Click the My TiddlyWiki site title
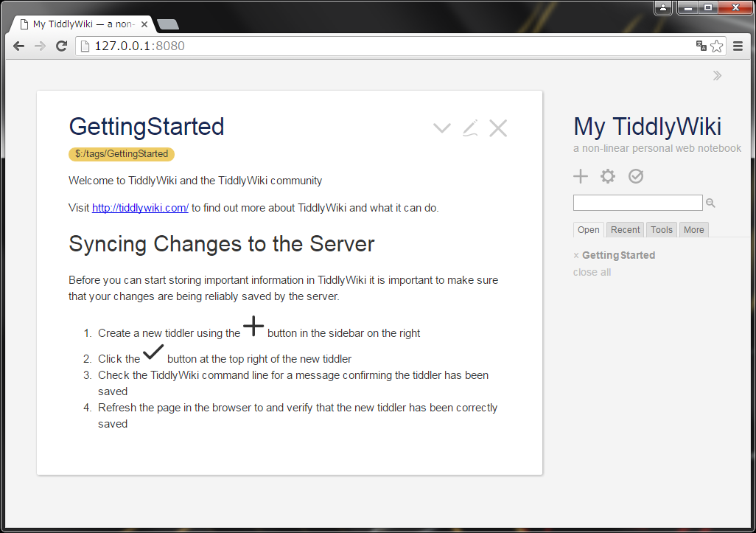 coord(647,127)
